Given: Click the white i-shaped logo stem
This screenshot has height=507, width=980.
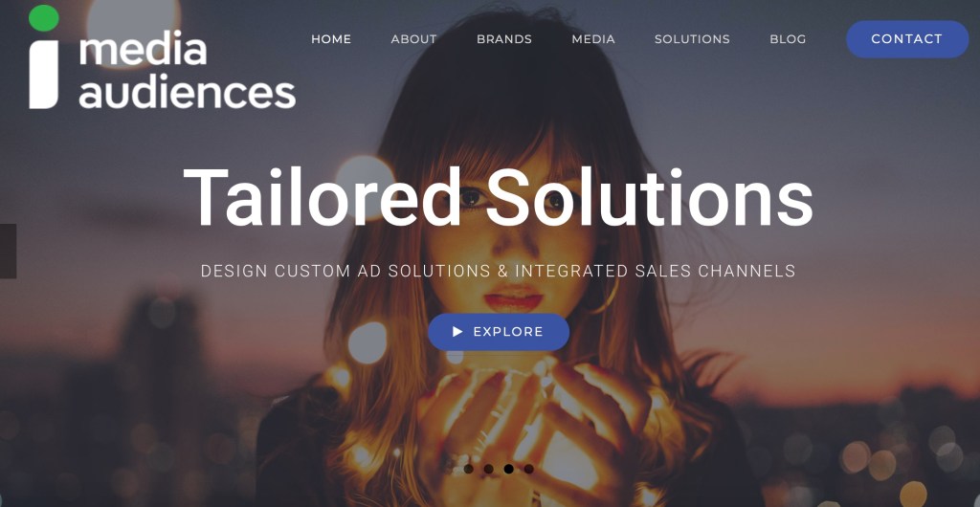Looking at the screenshot, I should (x=44, y=75).
